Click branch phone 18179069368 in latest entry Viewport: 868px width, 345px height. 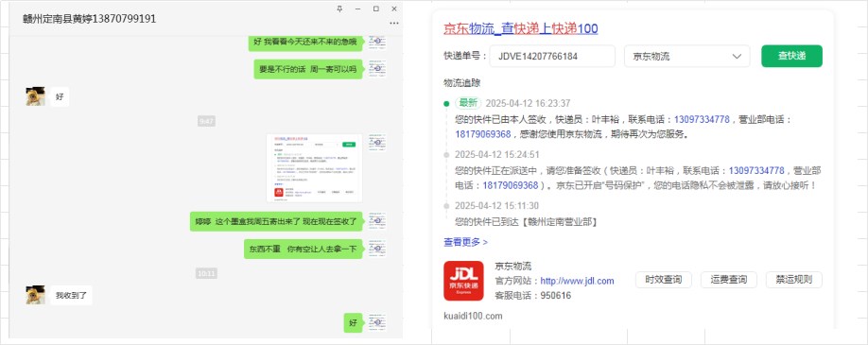click(483, 134)
